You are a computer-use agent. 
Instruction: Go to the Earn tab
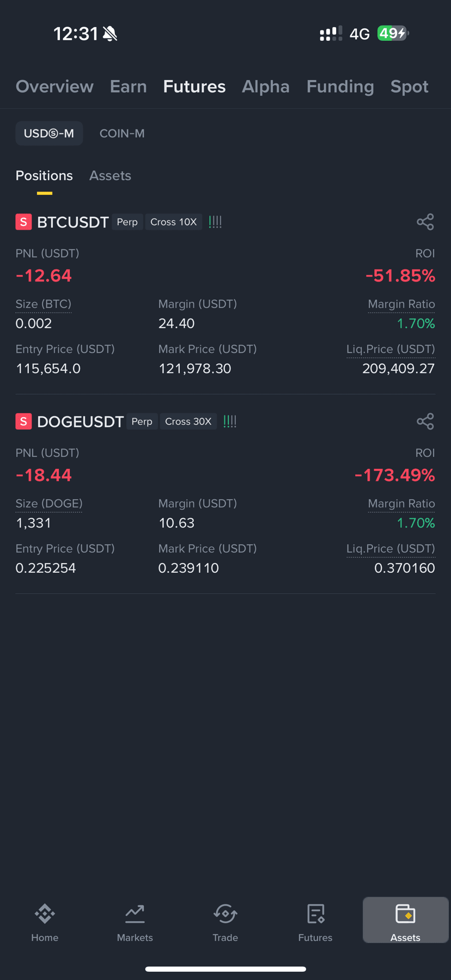tap(129, 87)
